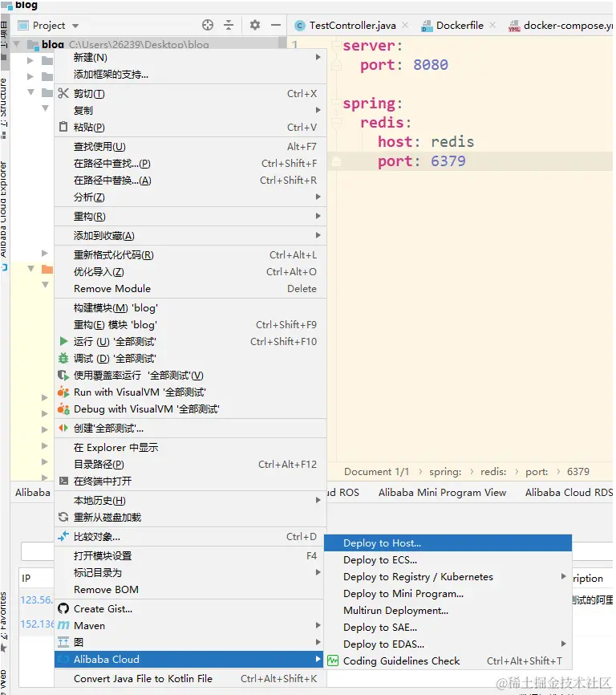
Task: Click the bug icon for 调试 '全部测试'
Action: (63, 358)
